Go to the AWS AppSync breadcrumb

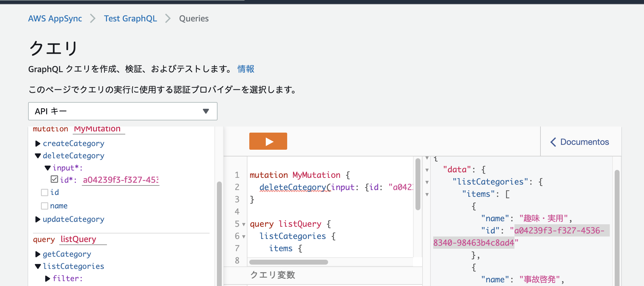click(55, 18)
